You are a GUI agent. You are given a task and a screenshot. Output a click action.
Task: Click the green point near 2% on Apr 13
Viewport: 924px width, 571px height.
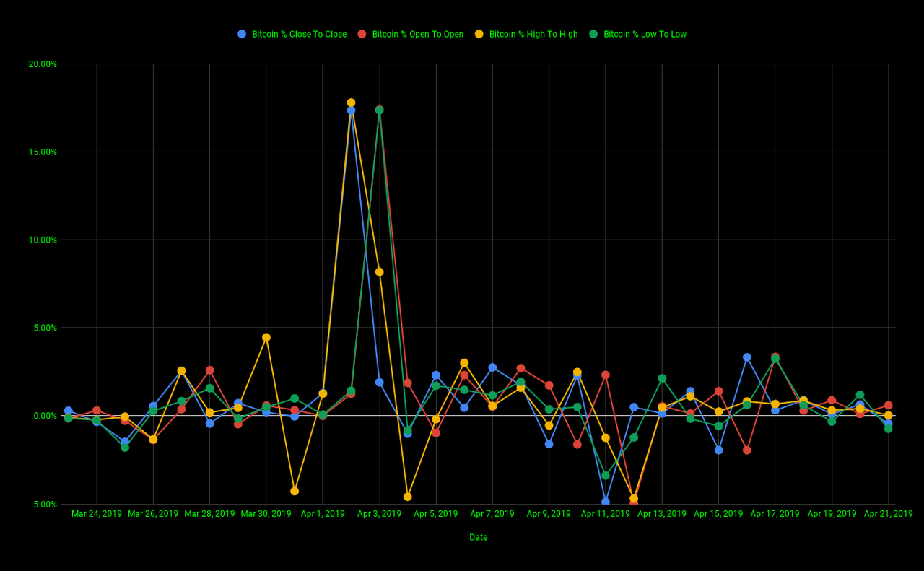(x=662, y=378)
